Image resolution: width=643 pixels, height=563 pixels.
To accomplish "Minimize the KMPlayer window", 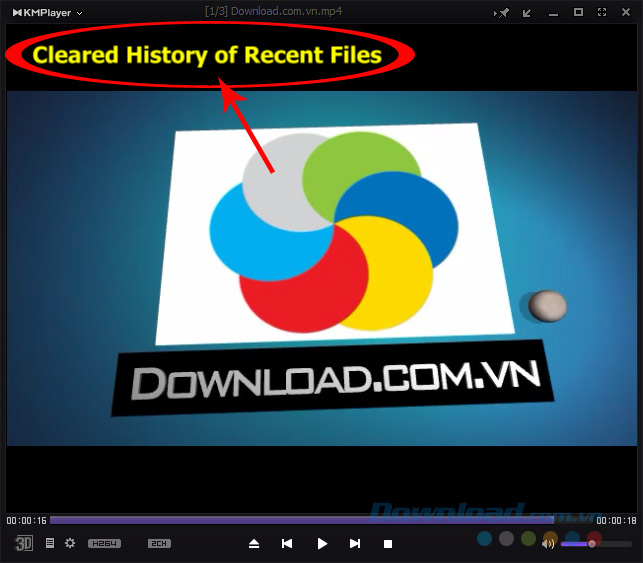I will coord(553,14).
